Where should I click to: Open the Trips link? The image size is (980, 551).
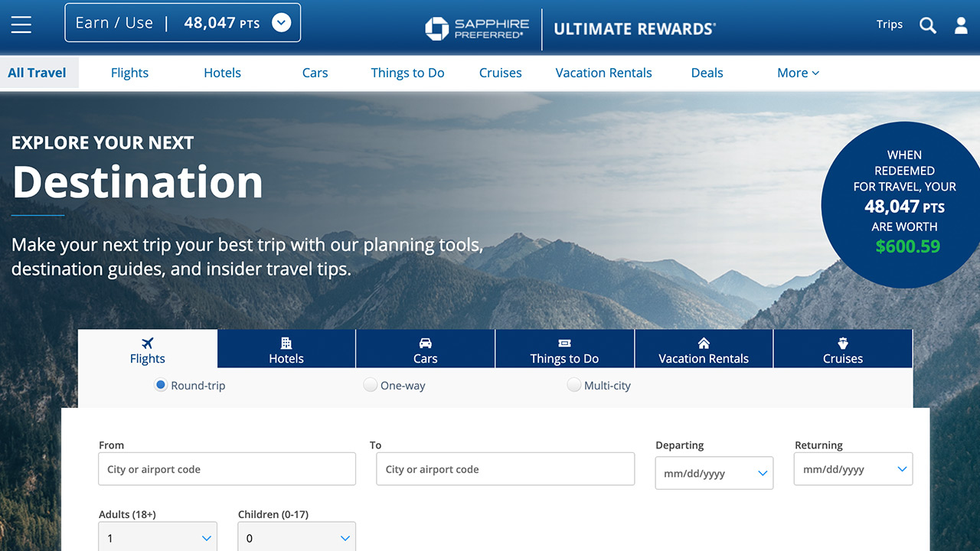click(889, 24)
